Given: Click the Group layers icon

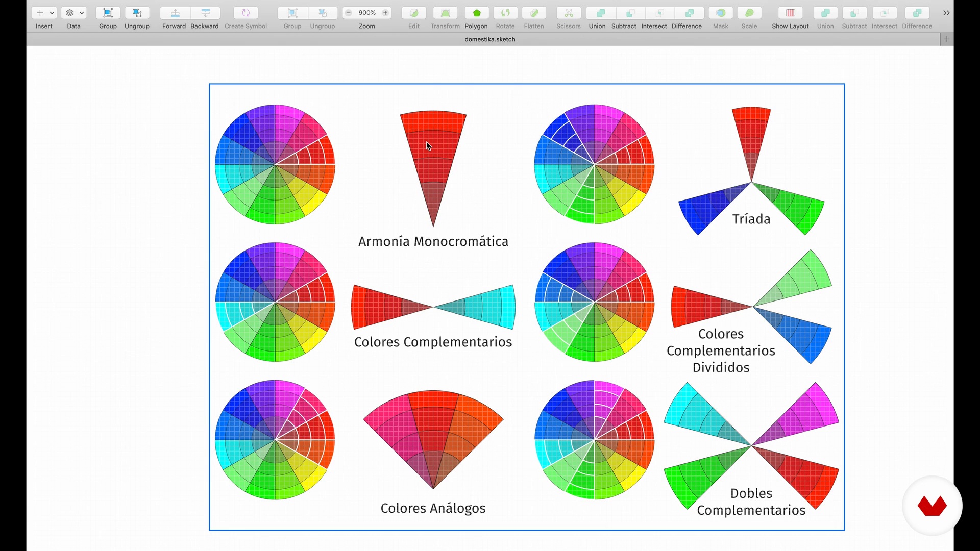Looking at the screenshot, I should pos(108,13).
